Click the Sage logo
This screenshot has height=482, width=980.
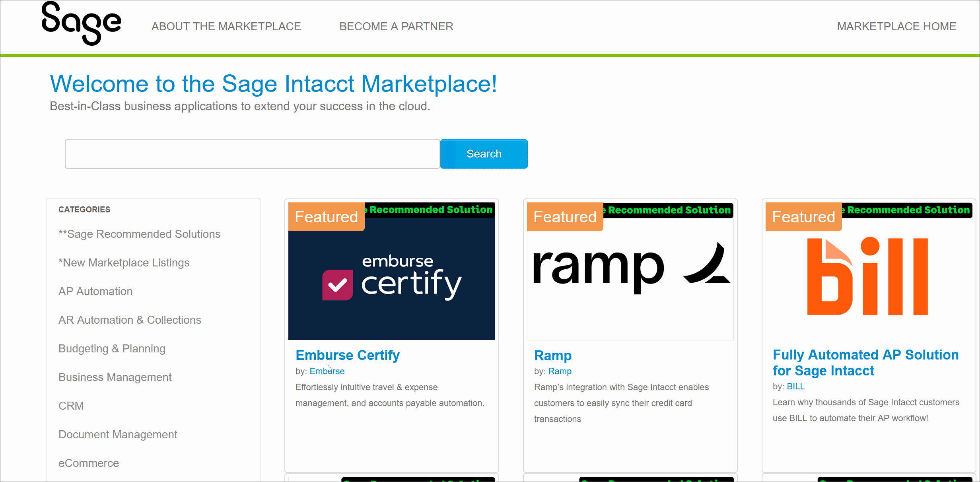tap(82, 24)
